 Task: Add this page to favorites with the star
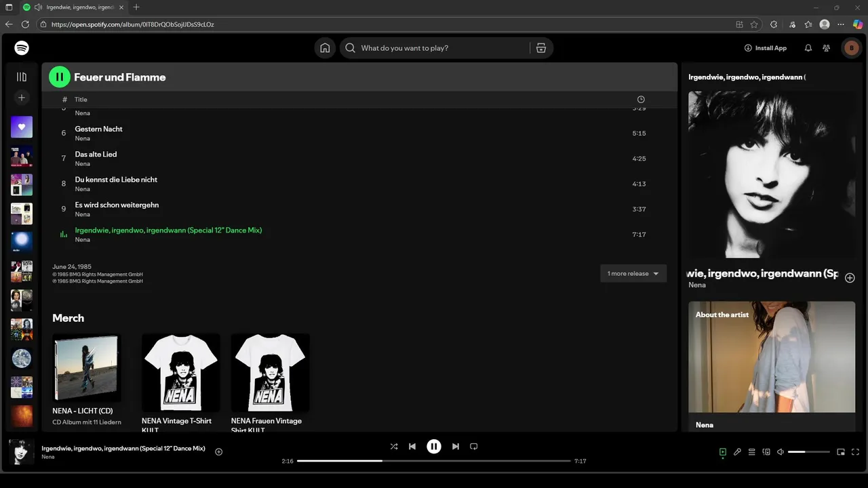coord(754,24)
